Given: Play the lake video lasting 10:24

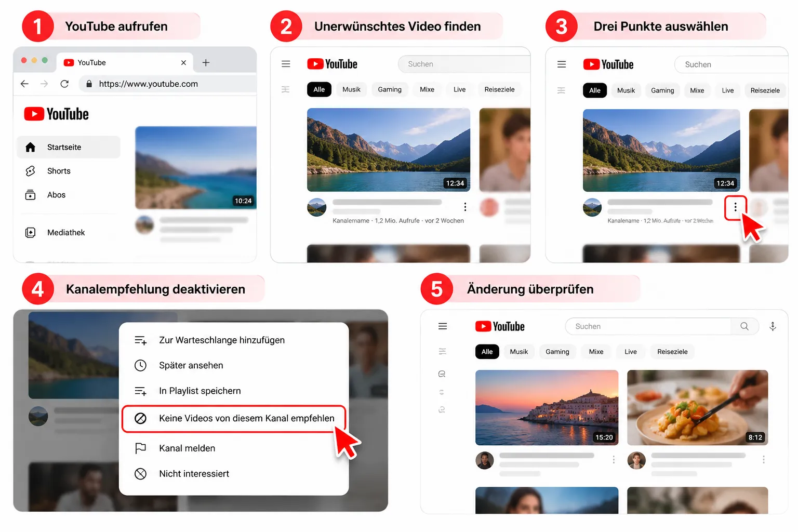Looking at the screenshot, I should pyautogui.click(x=196, y=167).
